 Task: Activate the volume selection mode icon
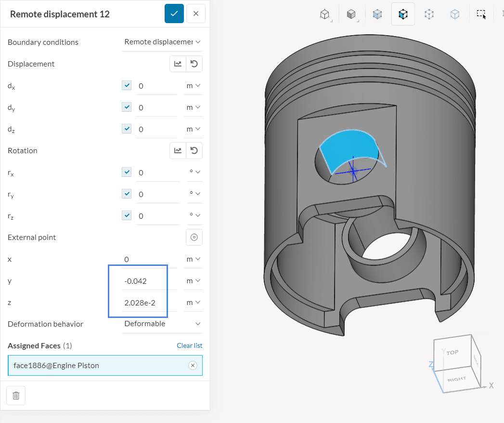[x=377, y=14]
